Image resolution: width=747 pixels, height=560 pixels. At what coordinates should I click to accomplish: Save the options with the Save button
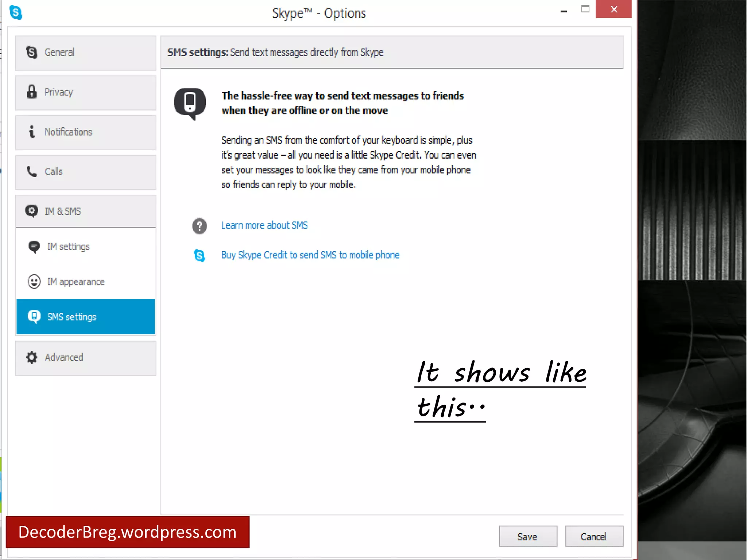coord(528,536)
